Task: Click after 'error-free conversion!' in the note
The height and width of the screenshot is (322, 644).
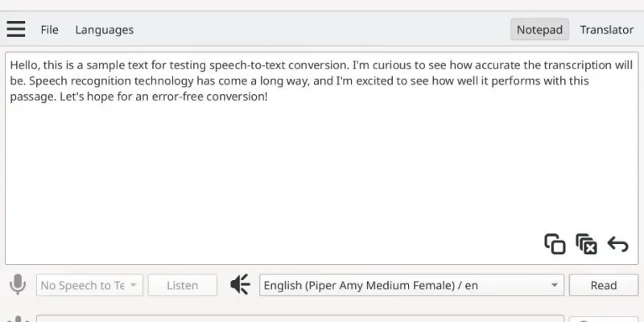Action: click(269, 97)
